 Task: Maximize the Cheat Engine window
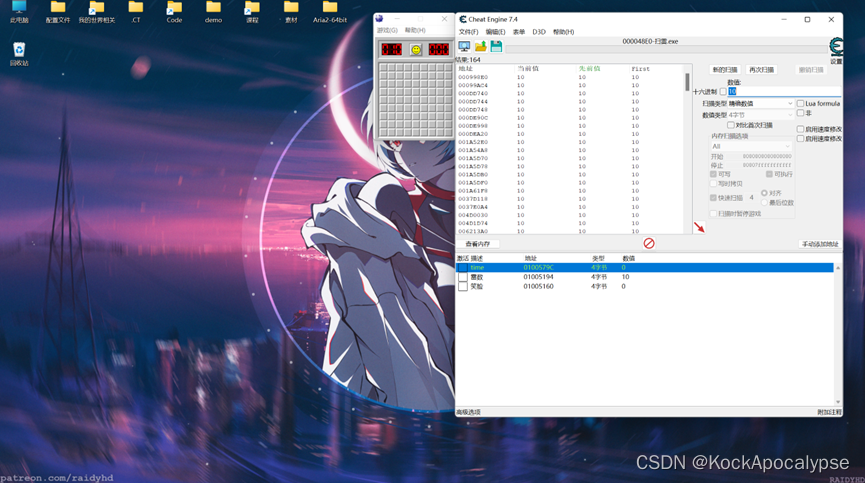(807, 19)
